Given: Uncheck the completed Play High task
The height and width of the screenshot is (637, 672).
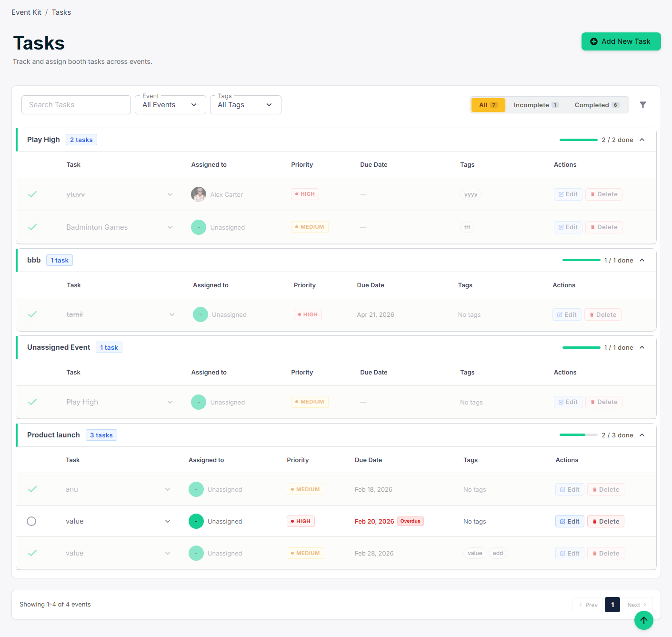Looking at the screenshot, I should 32,402.
